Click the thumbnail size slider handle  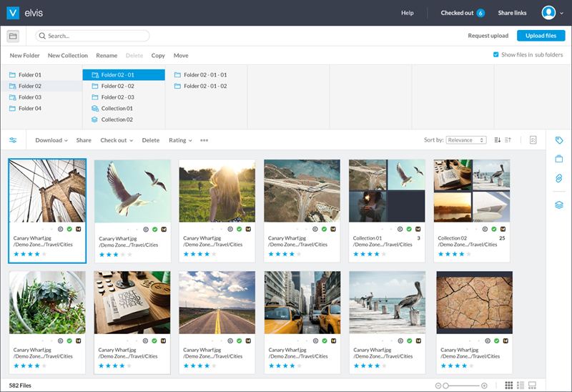click(x=445, y=386)
